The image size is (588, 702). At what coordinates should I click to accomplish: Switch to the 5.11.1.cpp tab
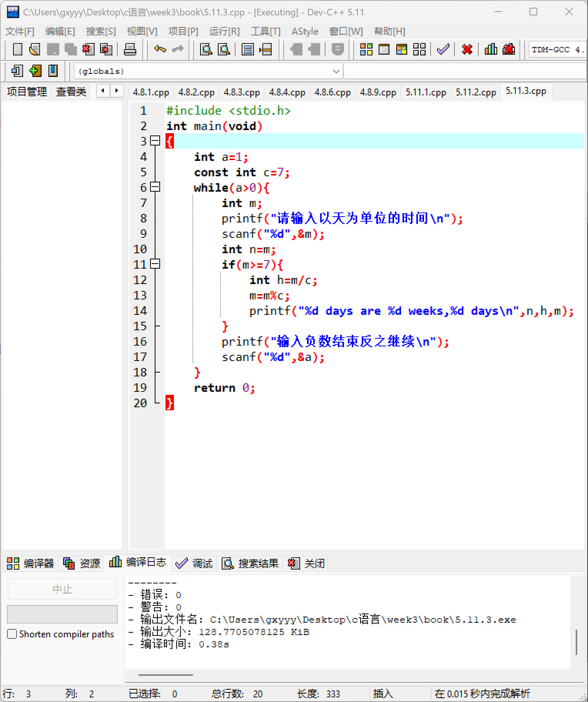tap(426, 92)
